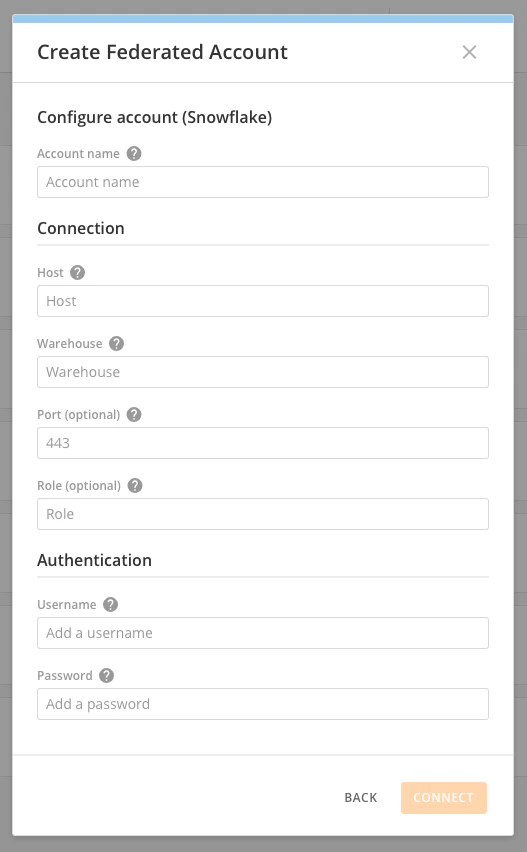This screenshot has height=852, width=527.
Task: Click the Warehouse help question mark icon
Action: 116,343
